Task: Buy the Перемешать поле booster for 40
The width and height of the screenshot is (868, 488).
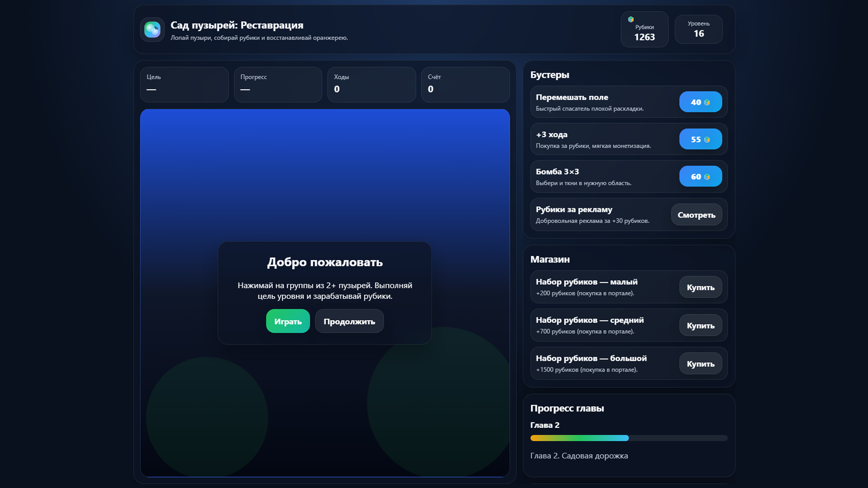Action: tap(700, 102)
